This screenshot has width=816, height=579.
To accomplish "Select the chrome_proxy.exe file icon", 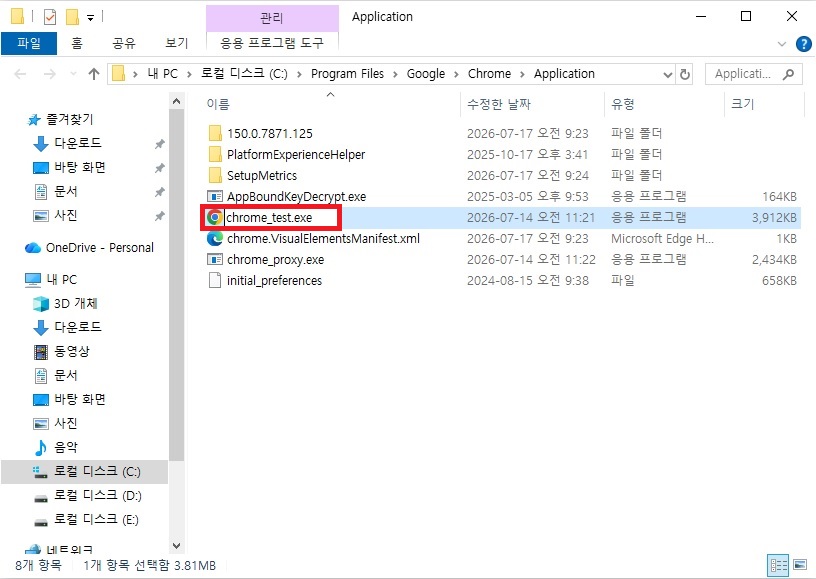I will click(x=215, y=259).
